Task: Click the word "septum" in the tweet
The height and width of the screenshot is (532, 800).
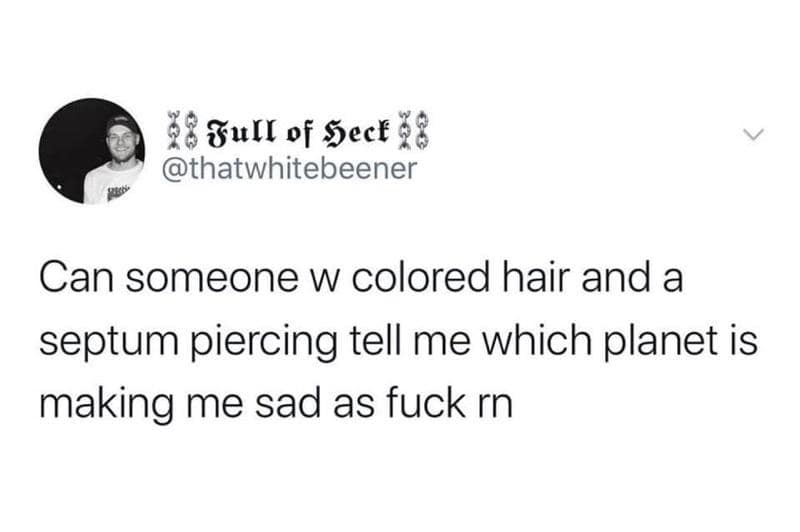Action: 109,343
